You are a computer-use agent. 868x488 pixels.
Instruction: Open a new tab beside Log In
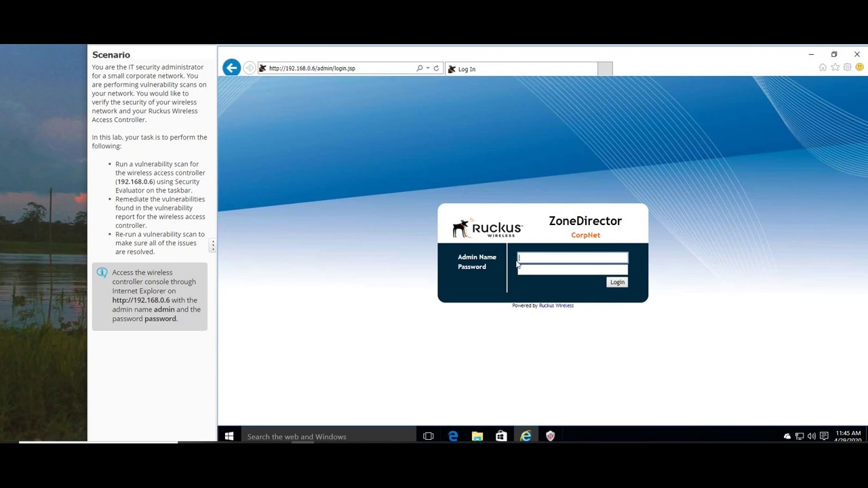(605, 69)
